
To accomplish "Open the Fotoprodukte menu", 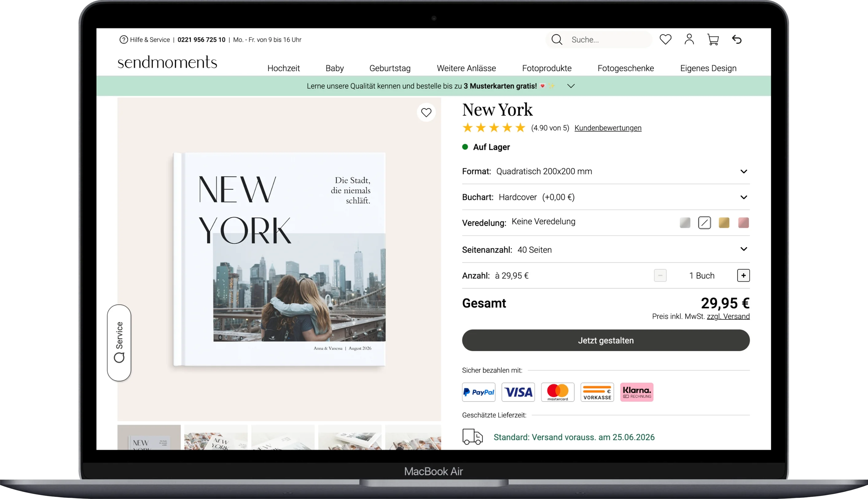I will pos(547,68).
